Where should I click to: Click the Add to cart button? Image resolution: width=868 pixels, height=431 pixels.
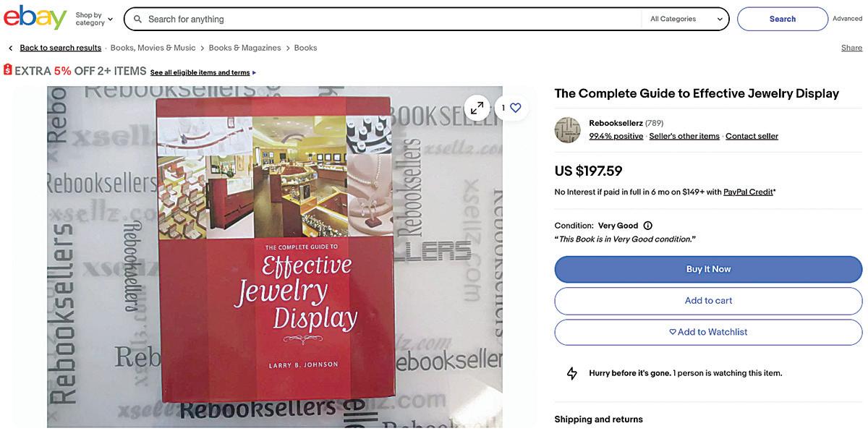coord(708,301)
